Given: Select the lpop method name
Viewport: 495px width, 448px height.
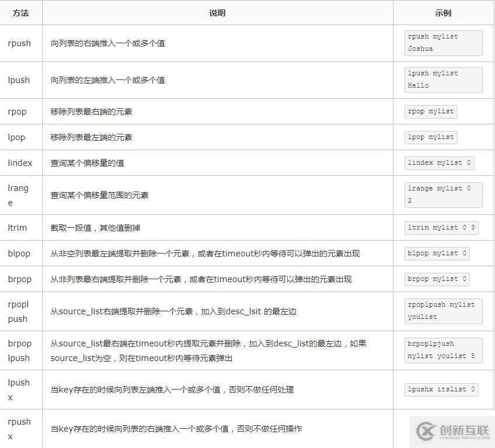Looking at the screenshot, I should 16,137.
